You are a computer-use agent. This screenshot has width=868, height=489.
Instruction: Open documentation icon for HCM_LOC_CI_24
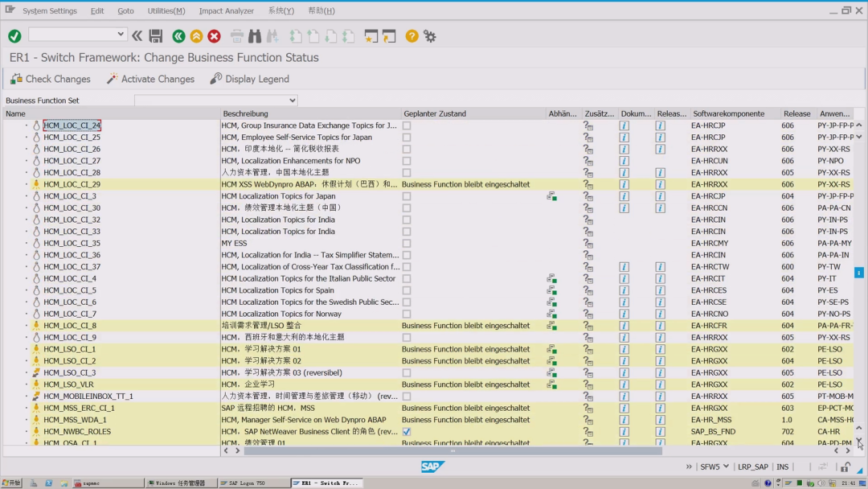(x=624, y=125)
